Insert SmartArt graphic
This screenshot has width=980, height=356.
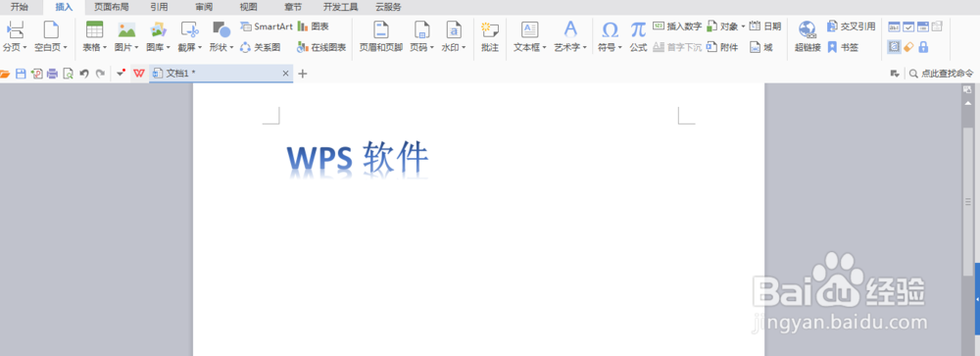267,26
